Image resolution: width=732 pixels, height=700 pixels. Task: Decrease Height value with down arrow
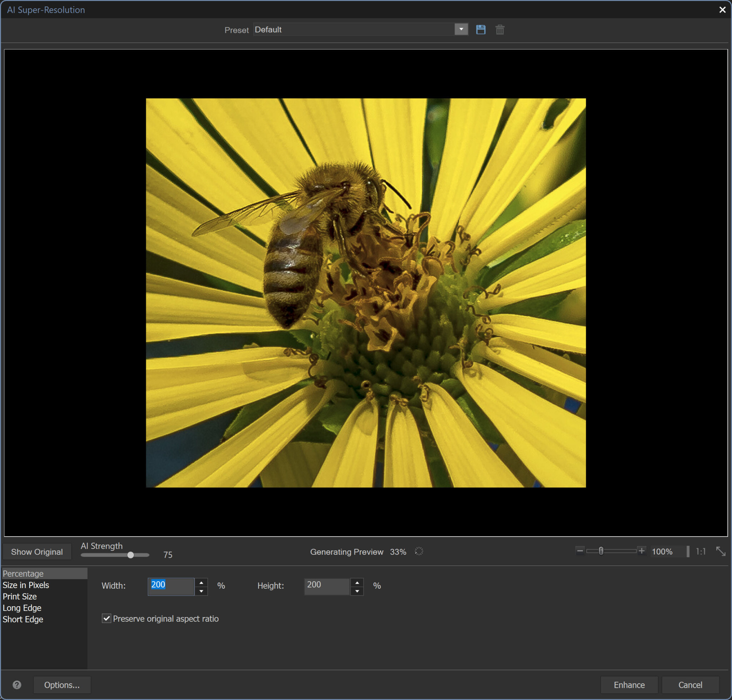tap(357, 591)
